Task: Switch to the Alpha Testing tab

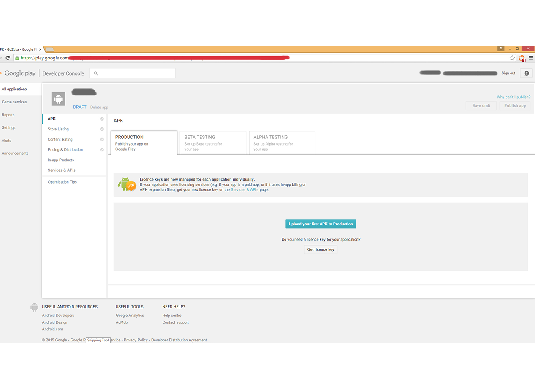Action: (x=282, y=143)
